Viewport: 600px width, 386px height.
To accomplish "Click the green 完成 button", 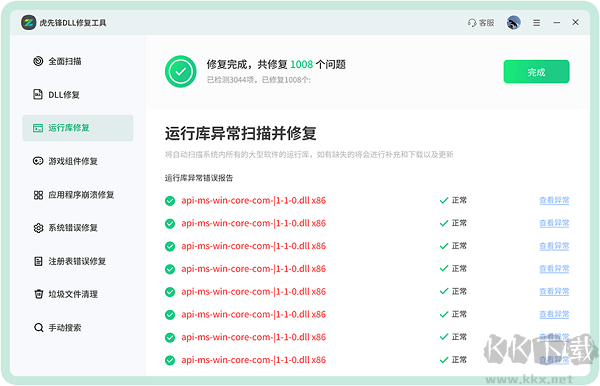I will [x=536, y=72].
